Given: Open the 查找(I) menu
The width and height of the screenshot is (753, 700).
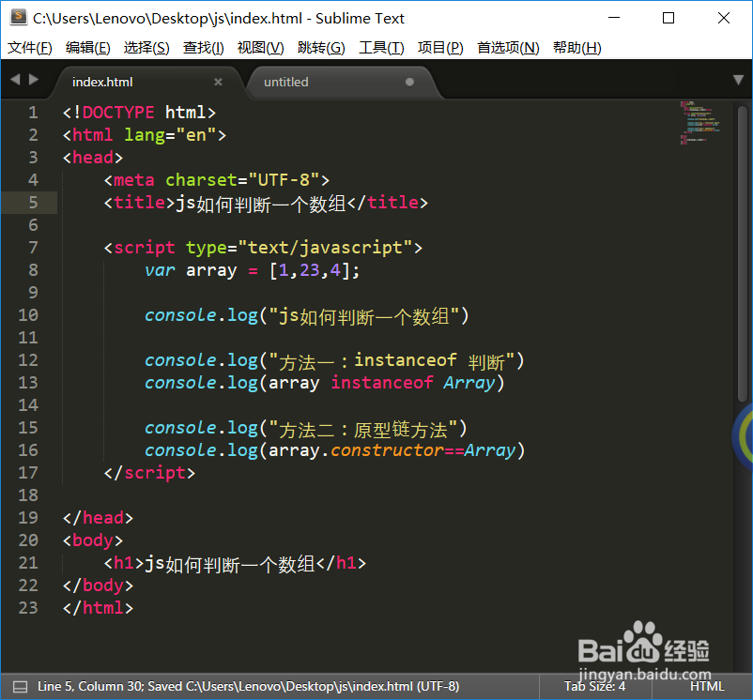Looking at the screenshot, I should [203, 48].
